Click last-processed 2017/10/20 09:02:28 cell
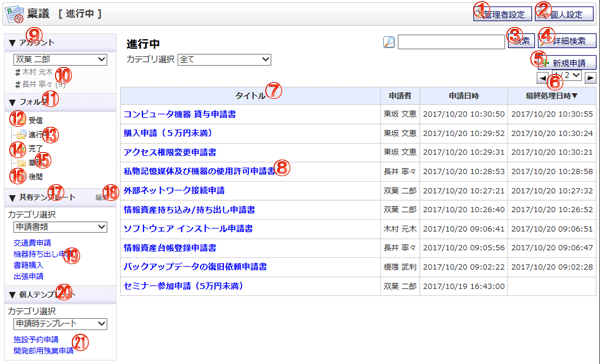 click(x=552, y=267)
